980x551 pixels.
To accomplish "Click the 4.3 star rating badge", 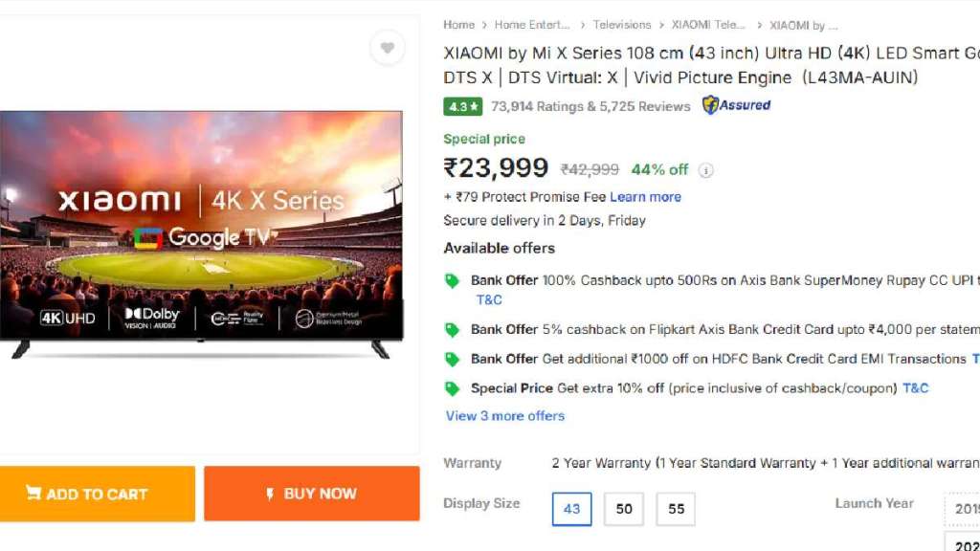I will click(x=463, y=106).
